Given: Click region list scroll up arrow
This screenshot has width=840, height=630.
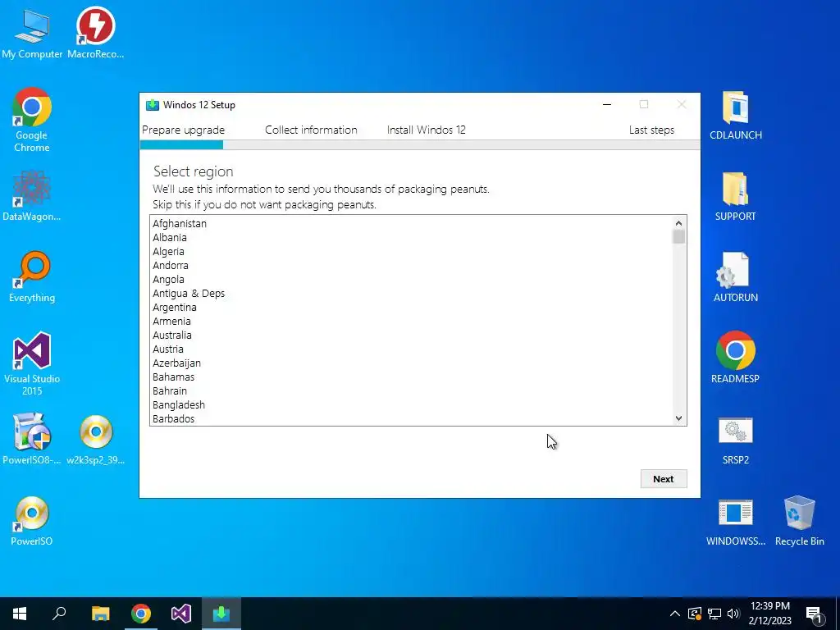Looking at the screenshot, I should (678, 223).
